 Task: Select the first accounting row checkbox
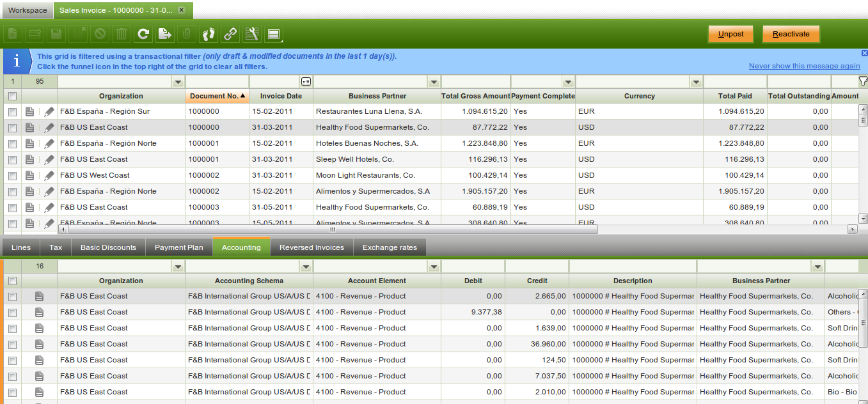12,297
